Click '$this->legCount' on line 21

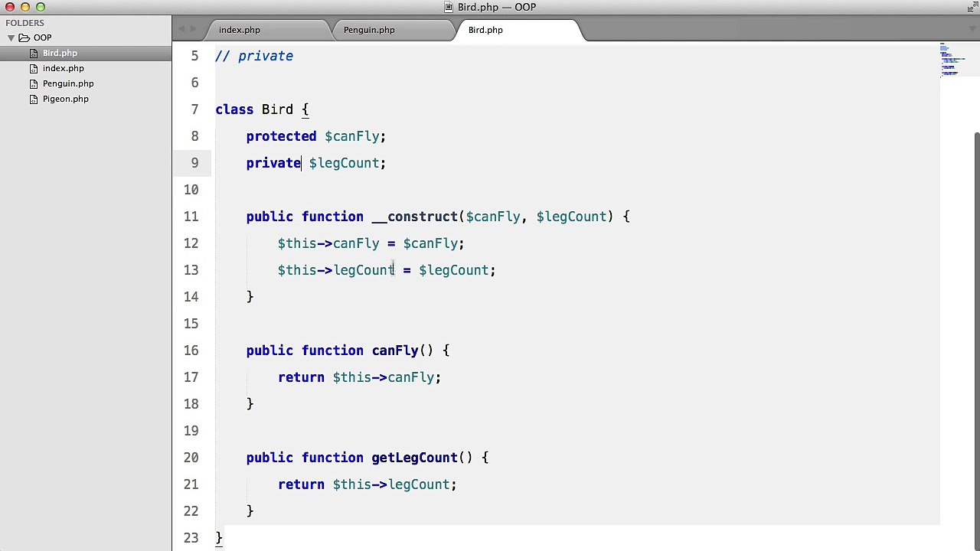pos(391,484)
